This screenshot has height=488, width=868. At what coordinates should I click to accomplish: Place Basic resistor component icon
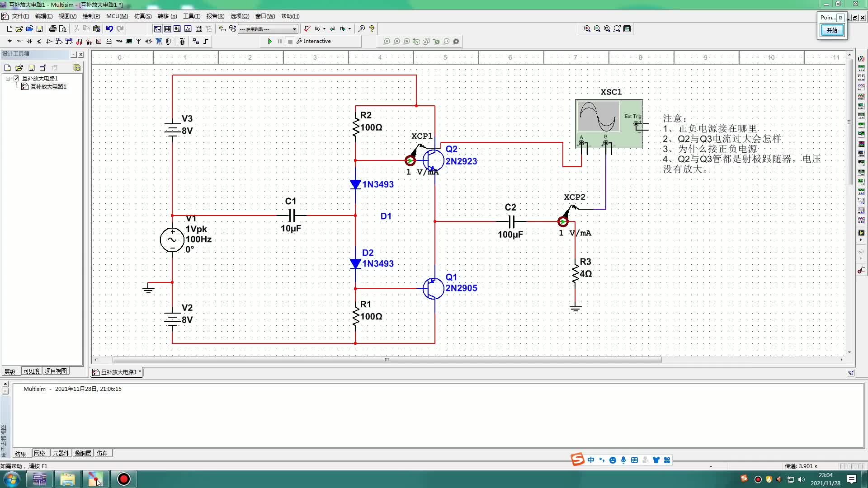coord(19,41)
